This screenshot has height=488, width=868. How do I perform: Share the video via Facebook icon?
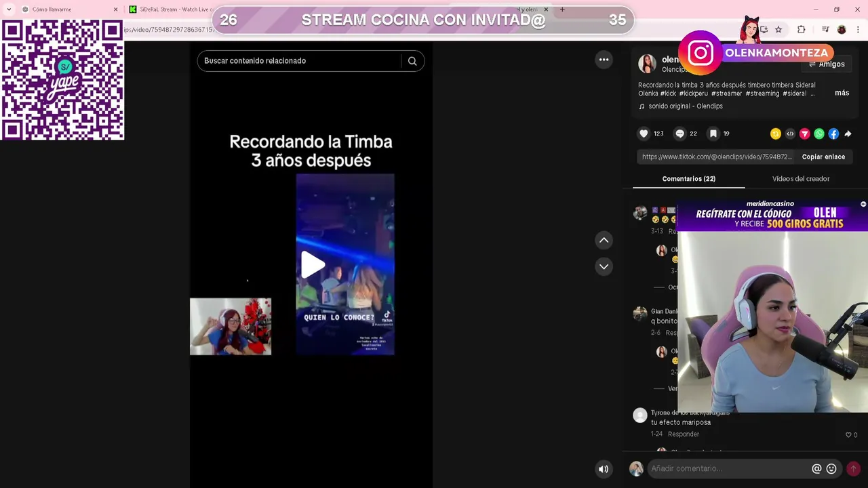click(833, 134)
